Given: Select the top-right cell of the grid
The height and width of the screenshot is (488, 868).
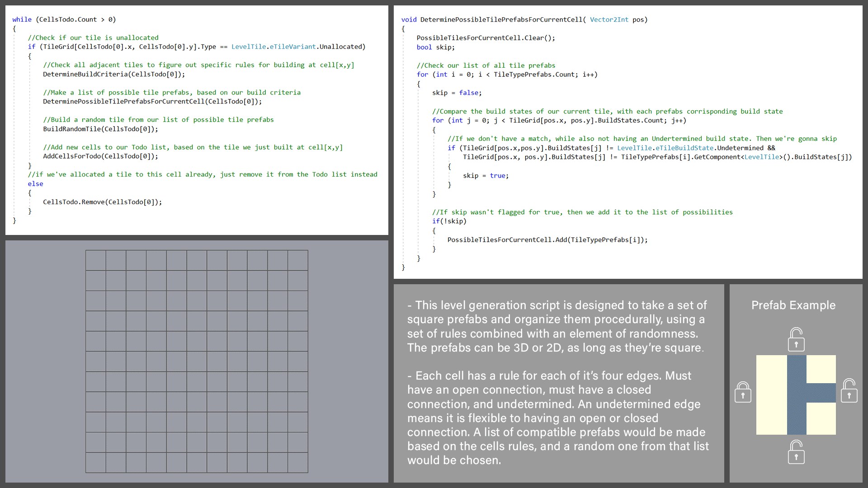Looking at the screenshot, I should [x=297, y=261].
